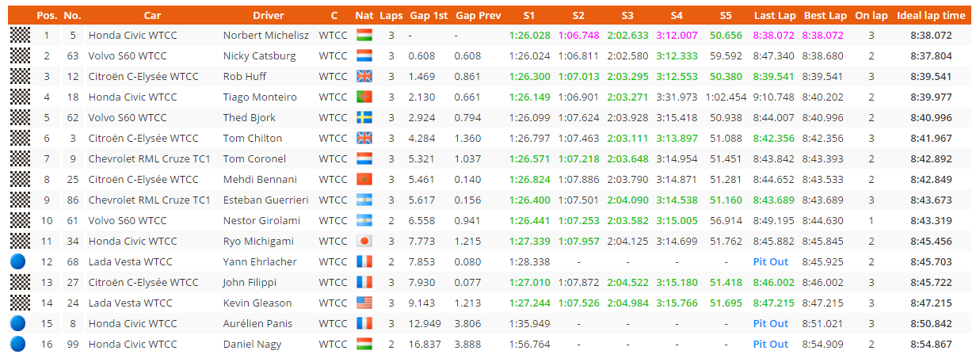Viewport: 980px width, 362px height.
Task: Click the blue pit status dot for Daniel Nagy
Action: click(x=18, y=344)
